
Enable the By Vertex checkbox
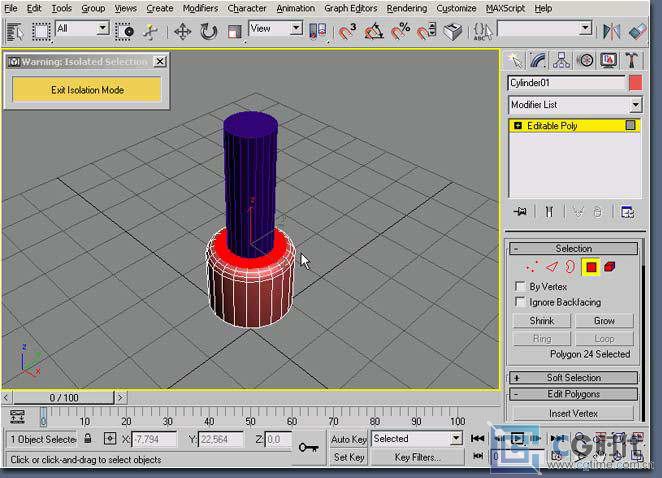click(x=520, y=286)
